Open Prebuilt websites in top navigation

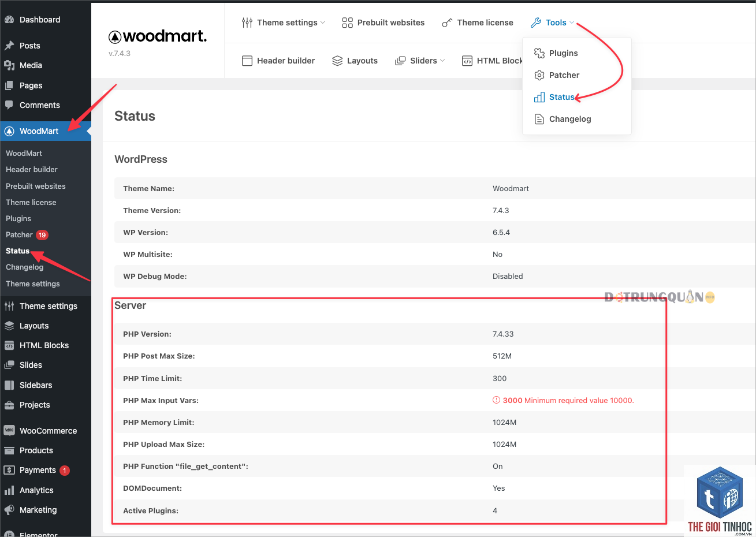(x=391, y=23)
